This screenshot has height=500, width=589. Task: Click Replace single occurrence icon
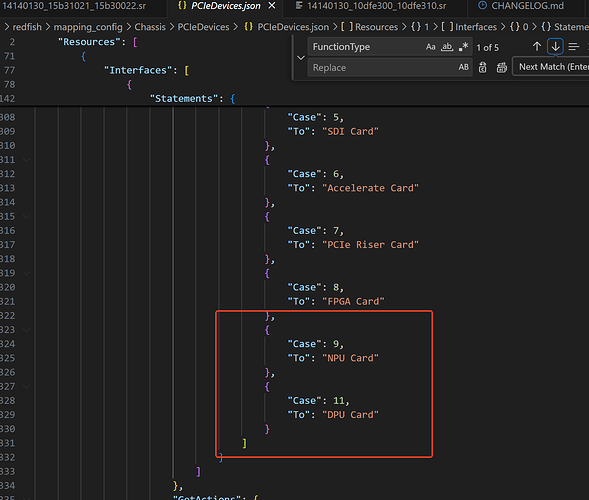pos(483,68)
